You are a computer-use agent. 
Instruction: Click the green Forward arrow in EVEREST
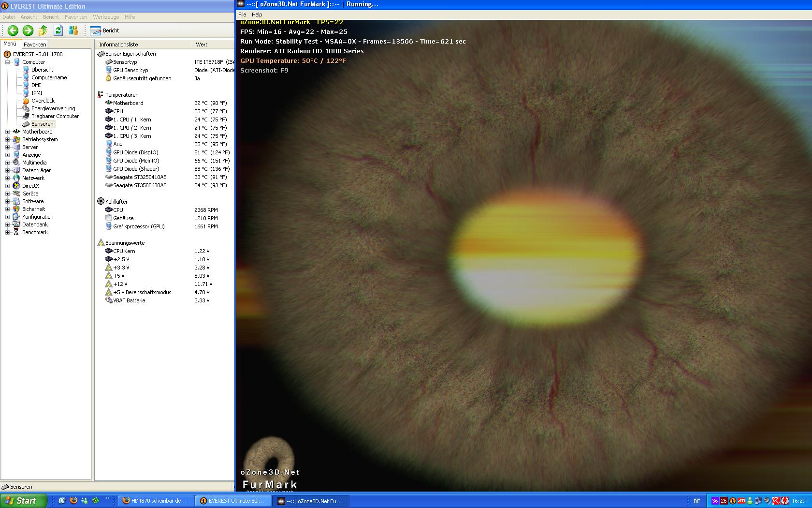pyautogui.click(x=28, y=30)
